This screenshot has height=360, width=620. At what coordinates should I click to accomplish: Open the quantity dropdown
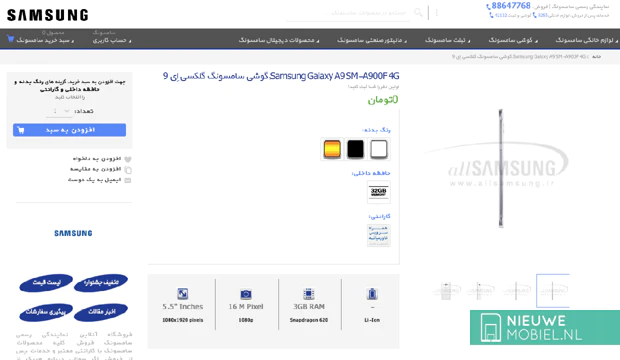59,111
